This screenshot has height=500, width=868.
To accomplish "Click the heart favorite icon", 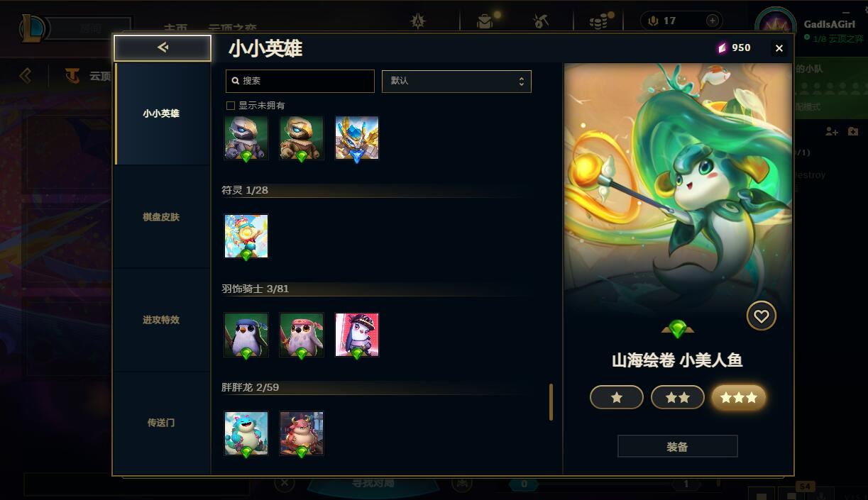I will coord(761,316).
